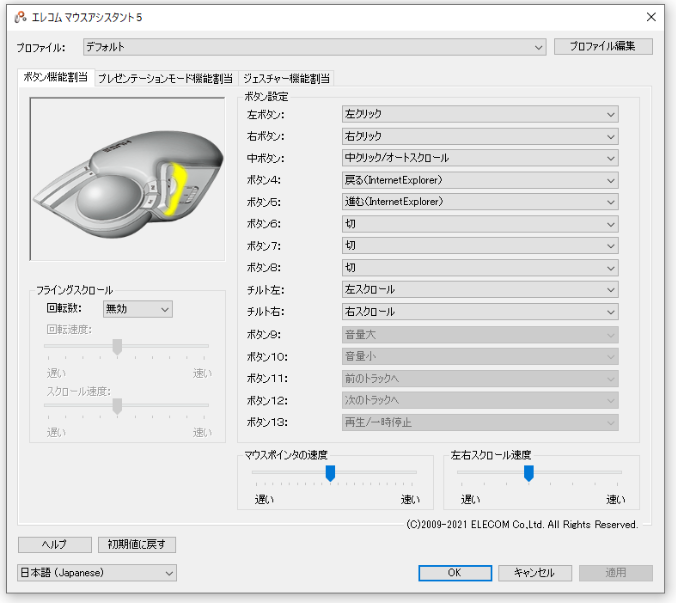Click the disabled ボタン13 再生/一時停止 dropdown

point(480,422)
